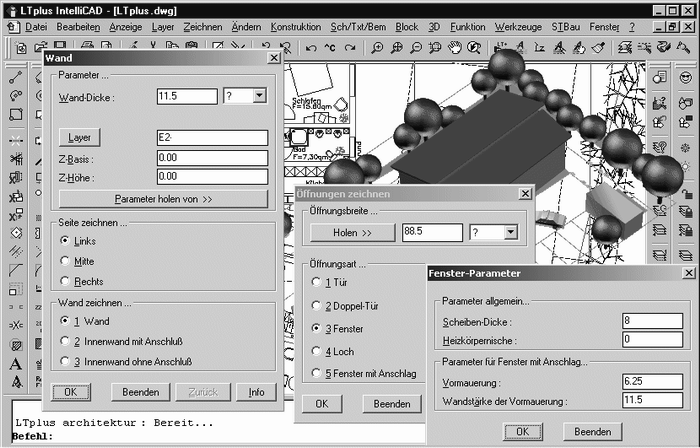
Task: Open the Datei menu
Action: click(36, 27)
